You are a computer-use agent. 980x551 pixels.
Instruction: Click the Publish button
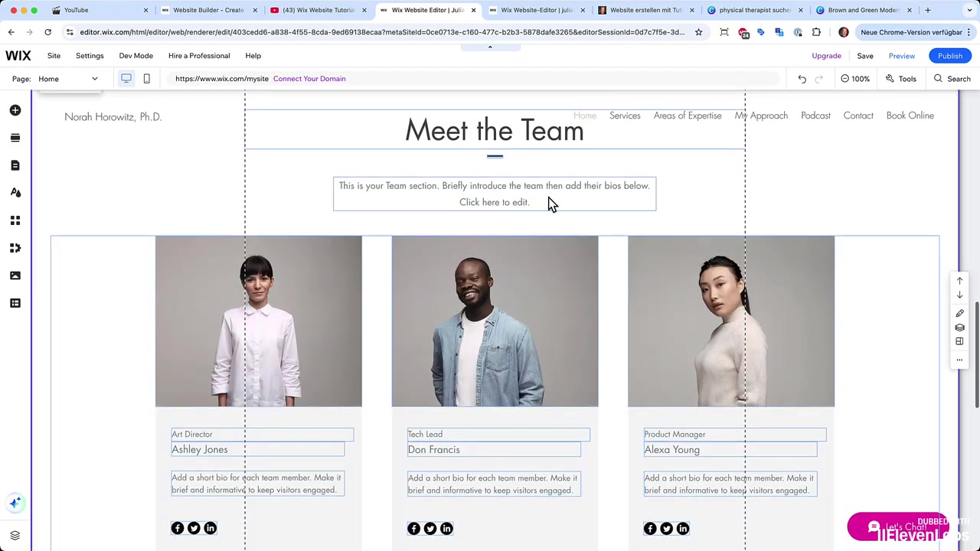[x=950, y=56]
